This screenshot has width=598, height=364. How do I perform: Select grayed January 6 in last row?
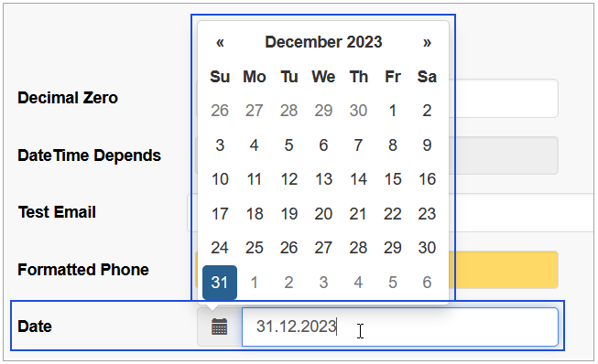427,282
